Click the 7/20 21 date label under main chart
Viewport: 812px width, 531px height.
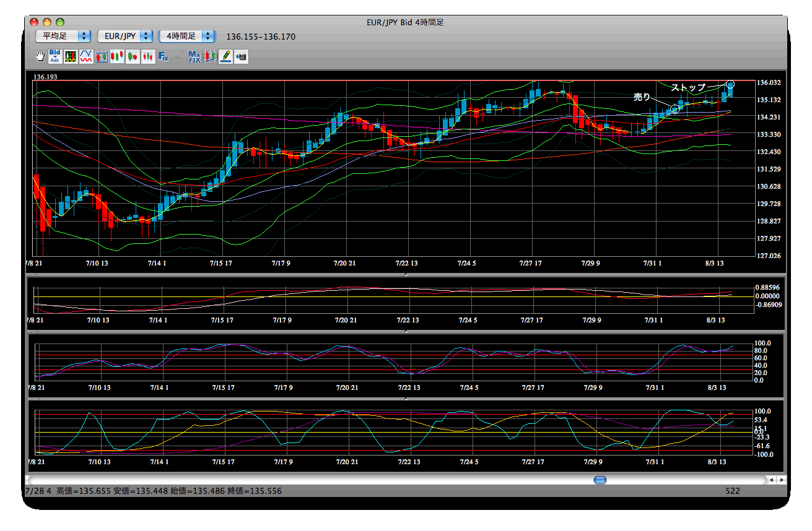[x=344, y=264]
